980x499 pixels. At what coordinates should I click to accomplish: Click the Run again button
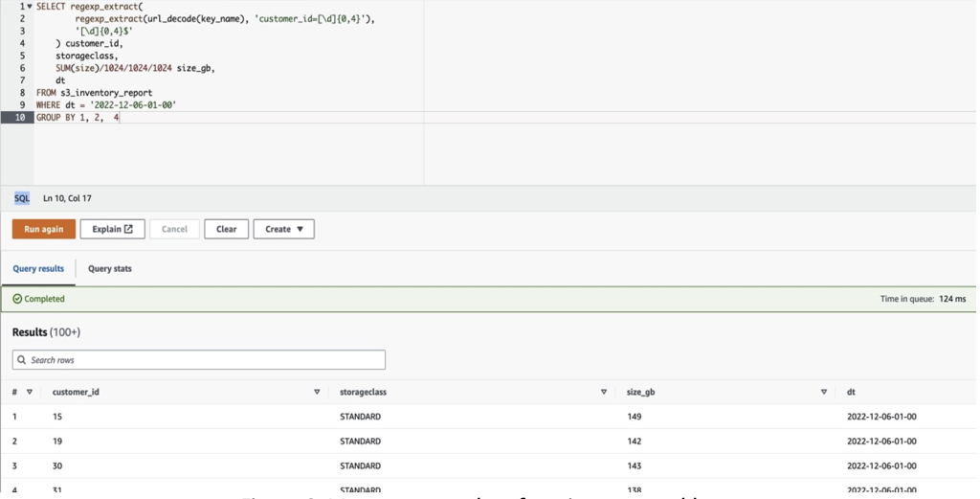coord(44,229)
